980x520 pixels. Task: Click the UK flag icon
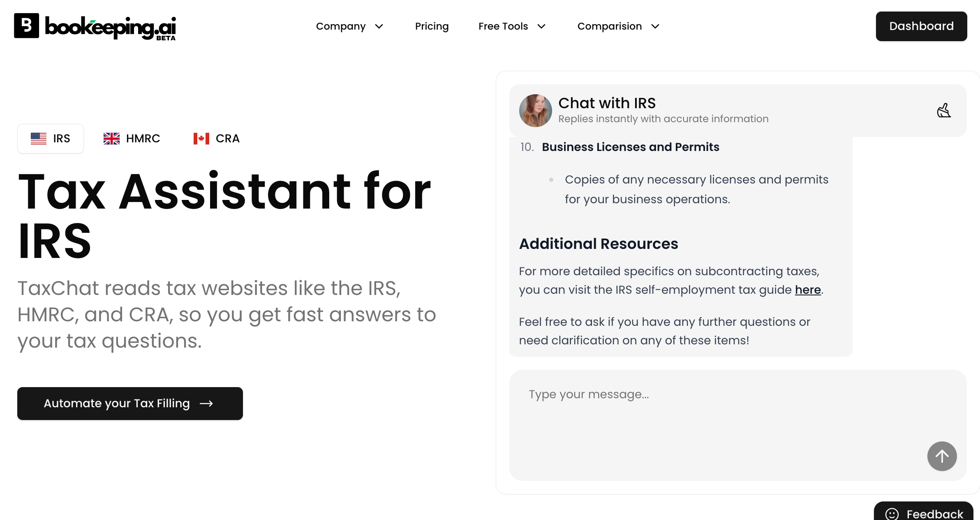[x=111, y=139]
